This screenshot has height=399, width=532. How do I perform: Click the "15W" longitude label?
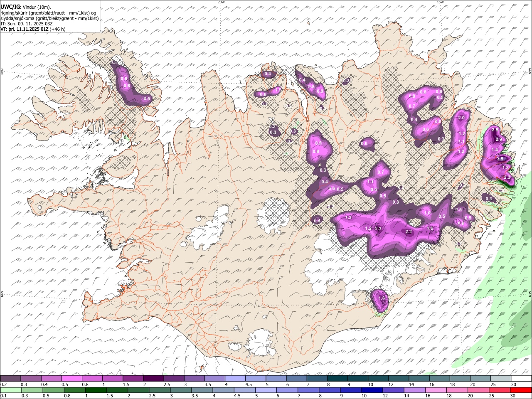(440, 2)
